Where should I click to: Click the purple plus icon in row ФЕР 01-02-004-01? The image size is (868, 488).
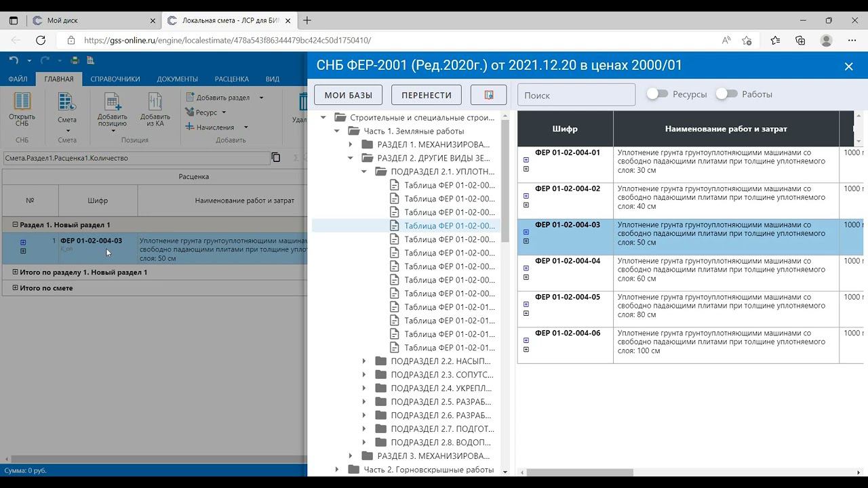pyautogui.click(x=526, y=160)
